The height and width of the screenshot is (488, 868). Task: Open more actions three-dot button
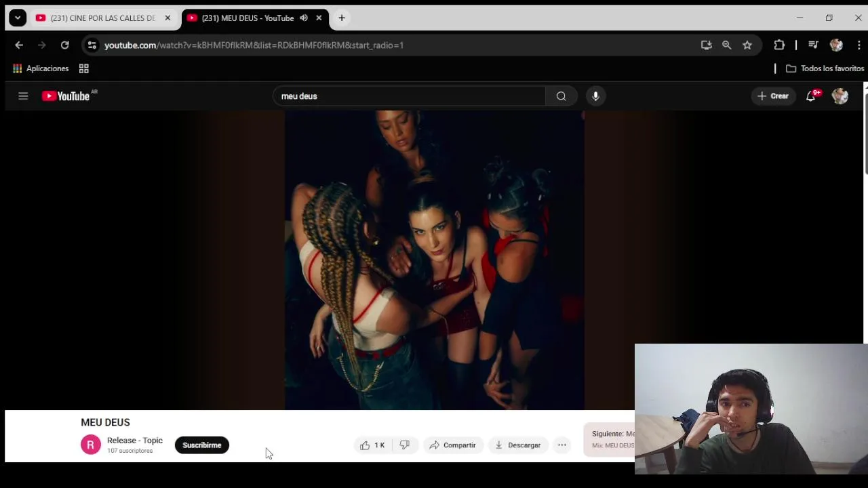(x=562, y=445)
